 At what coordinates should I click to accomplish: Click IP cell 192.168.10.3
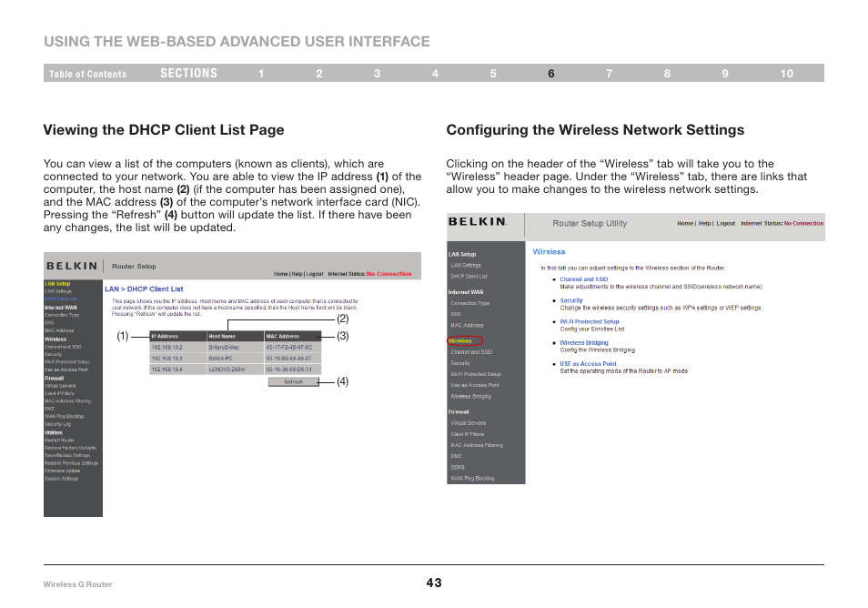pos(178,359)
